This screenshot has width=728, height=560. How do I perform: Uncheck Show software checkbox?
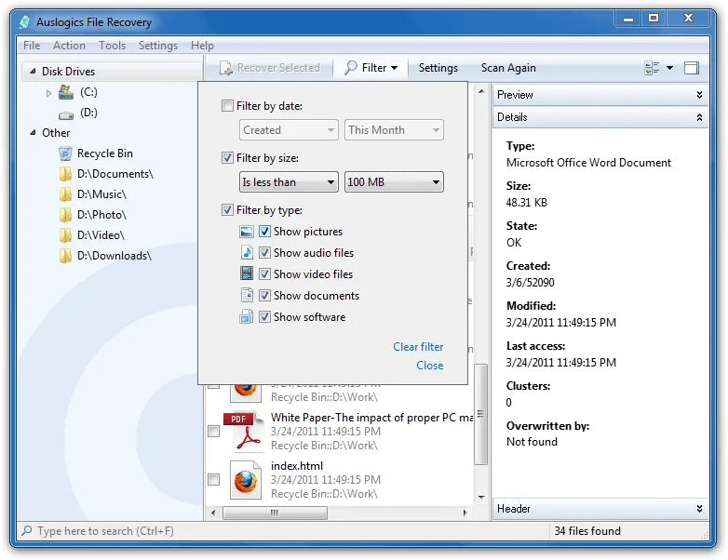tap(264, 317)
